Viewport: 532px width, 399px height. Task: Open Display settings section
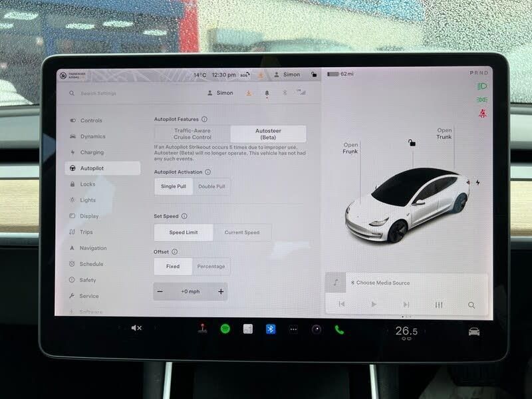(x=102, y=215)
